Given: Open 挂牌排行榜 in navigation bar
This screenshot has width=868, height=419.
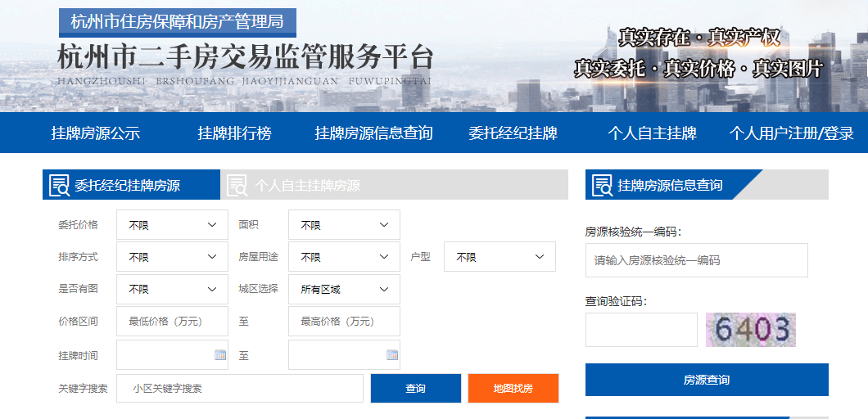Looking at the screenshot, I should coord(235,133).
